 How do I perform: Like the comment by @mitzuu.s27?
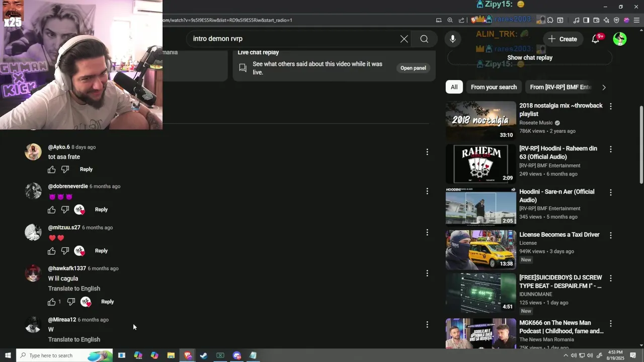(x=52, y=251)
